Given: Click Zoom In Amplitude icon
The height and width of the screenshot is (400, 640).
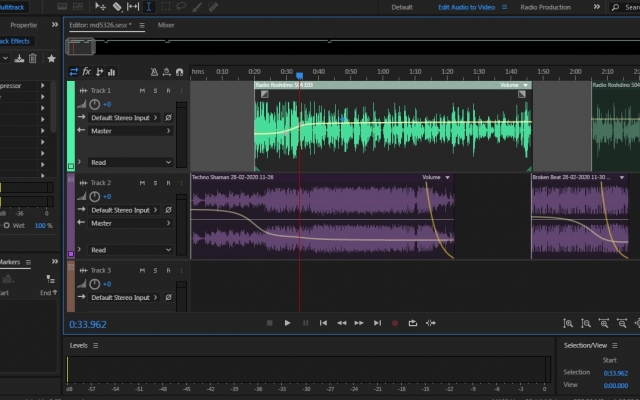Looking at the screenshot, I should pos(568,323).
